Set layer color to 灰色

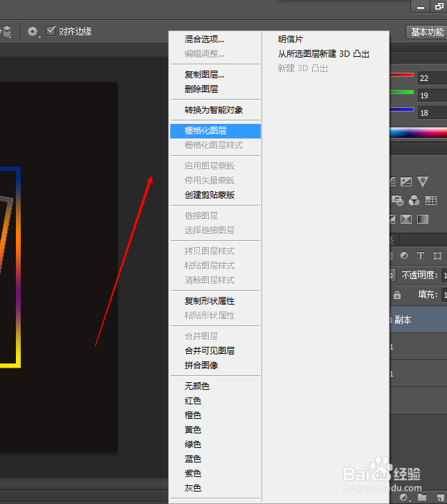[x=193, y=488]
